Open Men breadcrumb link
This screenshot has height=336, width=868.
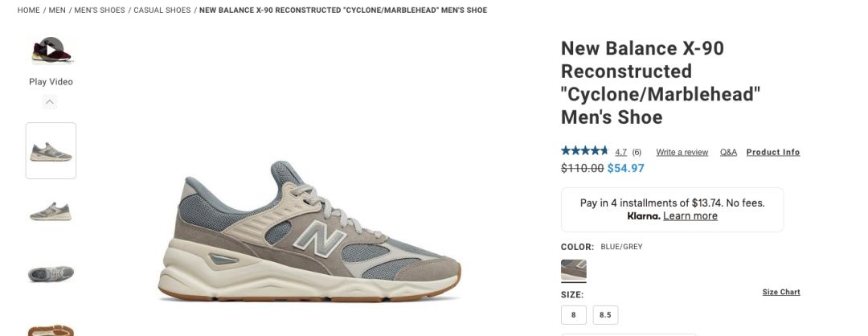57,10
